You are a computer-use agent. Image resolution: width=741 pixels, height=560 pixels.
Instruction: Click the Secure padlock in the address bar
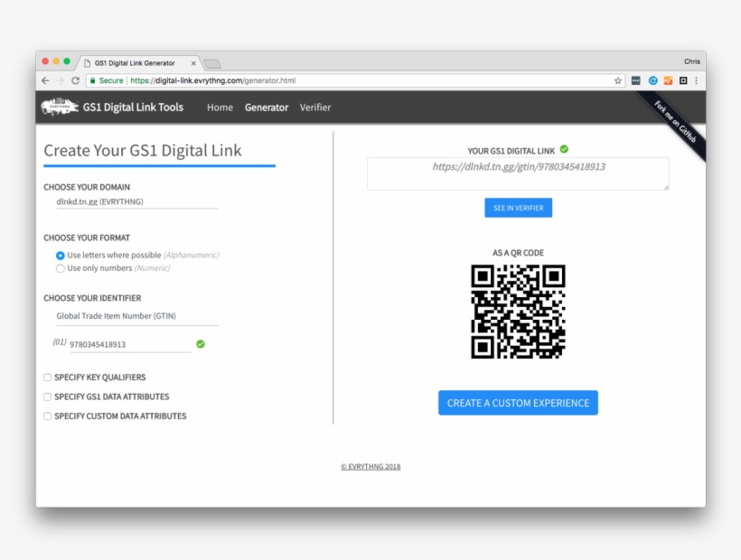[93, 79]
